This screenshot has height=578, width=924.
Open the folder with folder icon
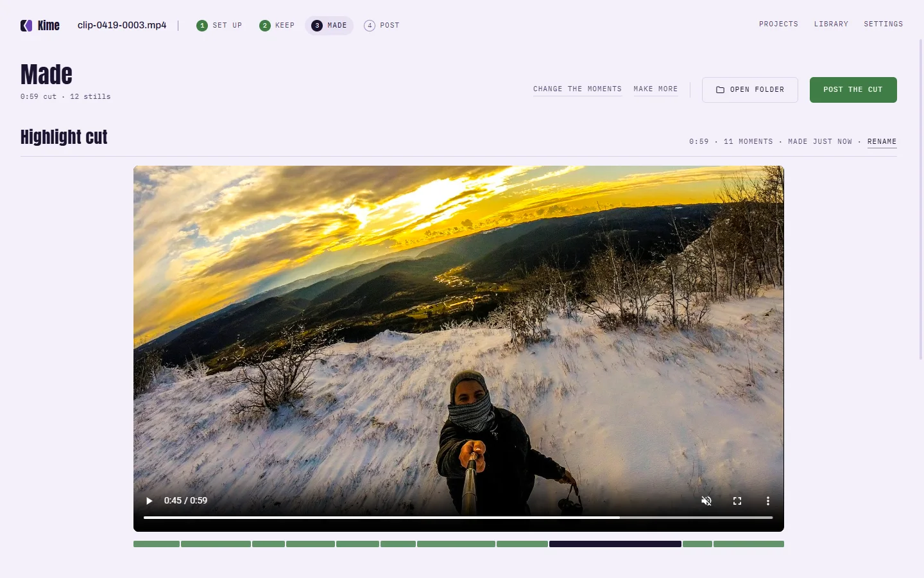[750, 90]
